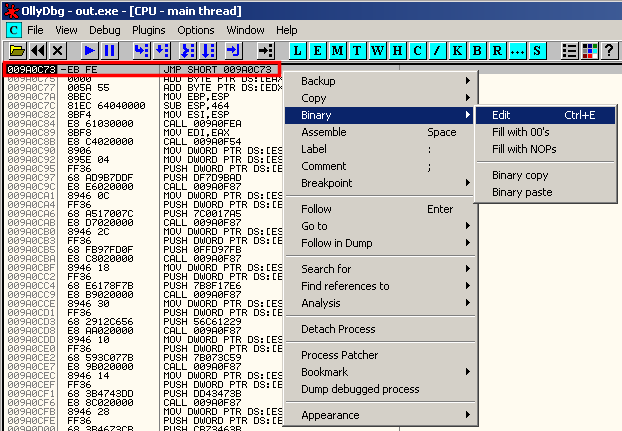Run the program with the play icon

point(89,50)
